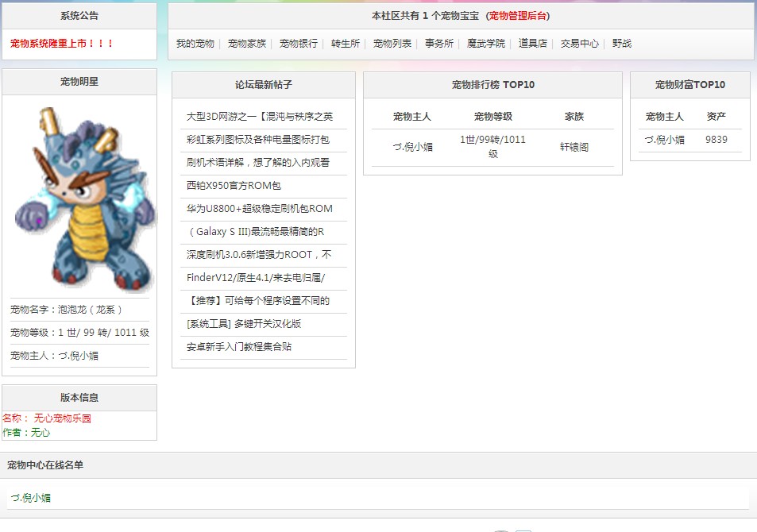This screenshot has height=532, width=757.
Task: Go to 宠物家族 menu item
Action: [x=247, y=44]
